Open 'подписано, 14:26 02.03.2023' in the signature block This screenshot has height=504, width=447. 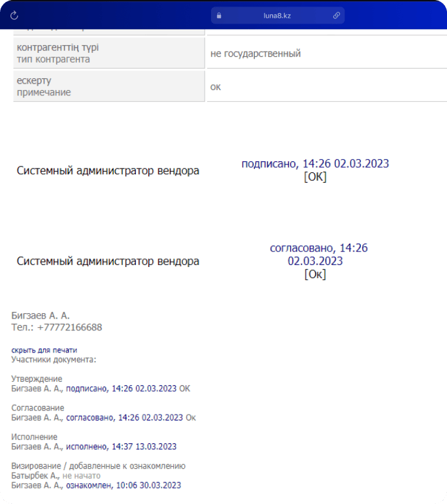tap(315, 164)
